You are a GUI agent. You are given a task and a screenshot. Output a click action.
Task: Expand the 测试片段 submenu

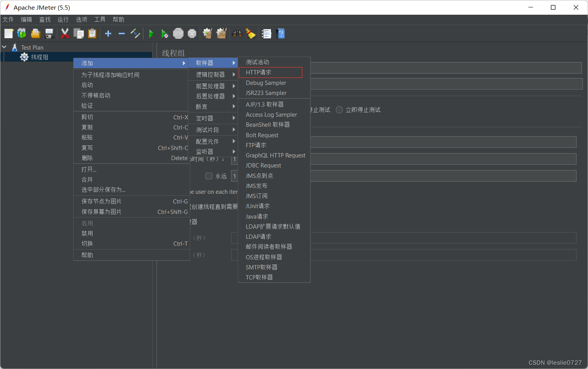coord(213,130)
